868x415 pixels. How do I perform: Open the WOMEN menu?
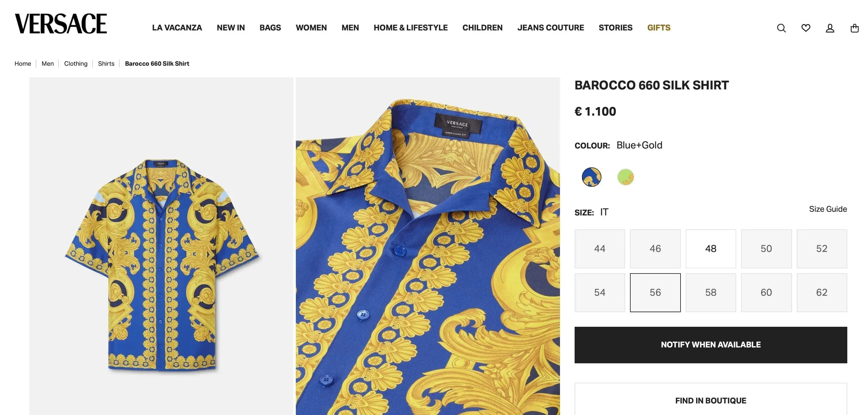[x=311, y=28]
